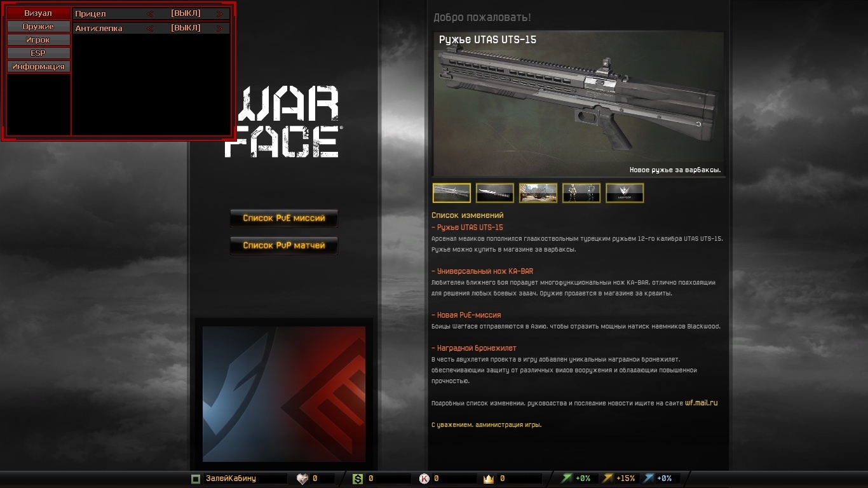Click the right arrow after Прицел ВЫКЛ
This screenshot has width=868, height=488.
219,13
